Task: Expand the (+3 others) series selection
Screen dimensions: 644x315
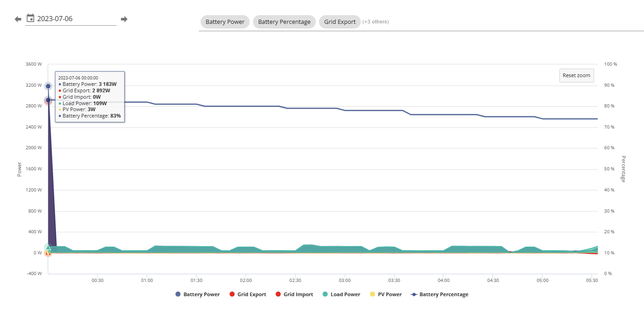Action: pyautogui.click(x=375, y=22)
